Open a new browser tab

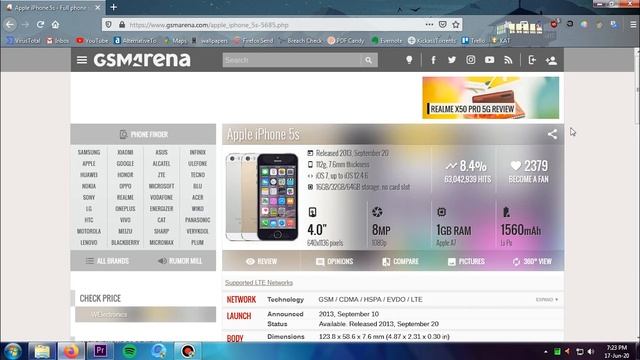(113, 7)
